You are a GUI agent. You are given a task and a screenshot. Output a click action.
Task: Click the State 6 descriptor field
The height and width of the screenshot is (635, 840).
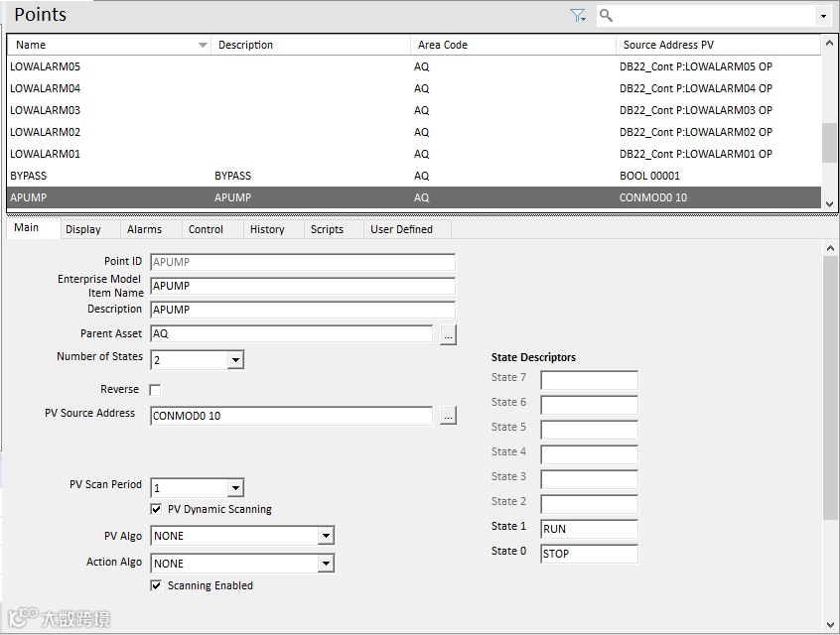coord(589,405)
